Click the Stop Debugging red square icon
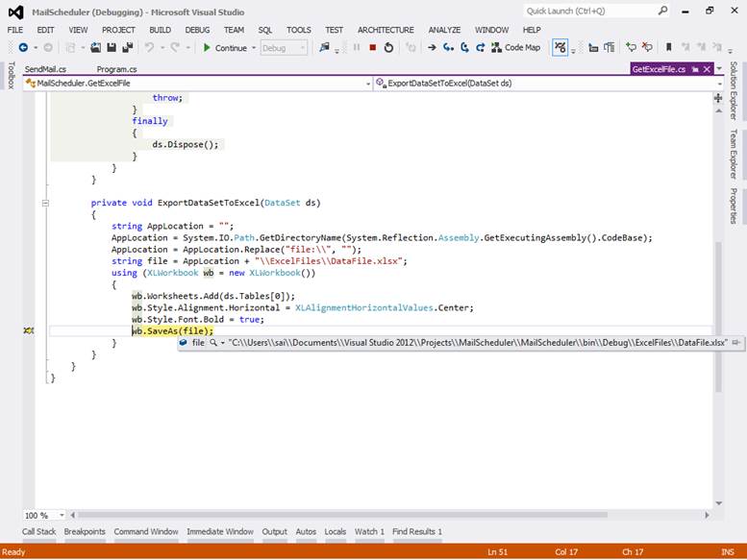 pyautogui.click(x=373, y=47)
